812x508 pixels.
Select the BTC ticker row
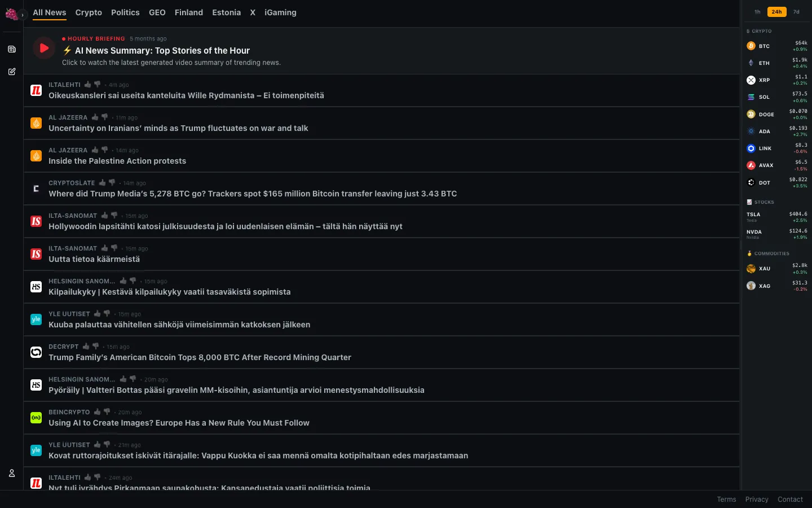pos(777,46)
